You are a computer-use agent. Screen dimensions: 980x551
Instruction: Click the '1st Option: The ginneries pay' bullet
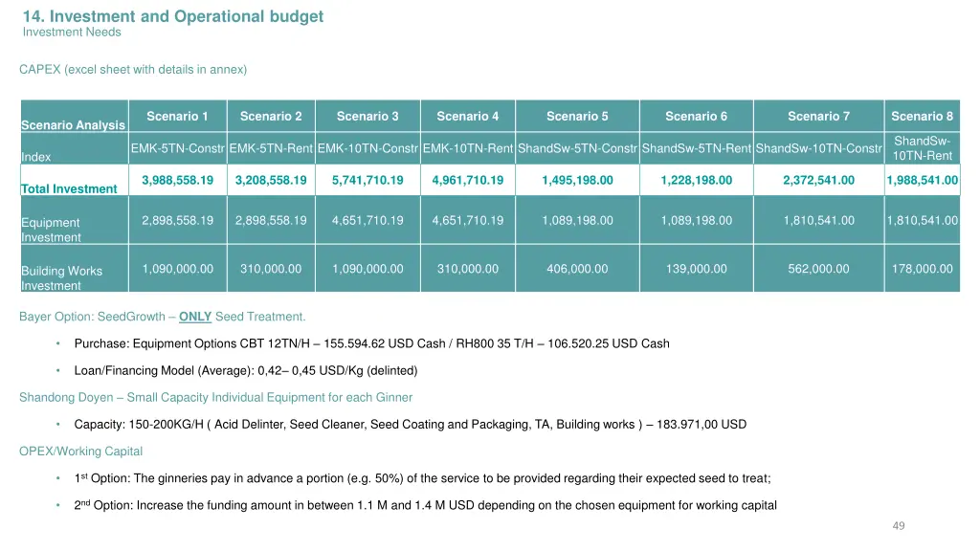422,478
